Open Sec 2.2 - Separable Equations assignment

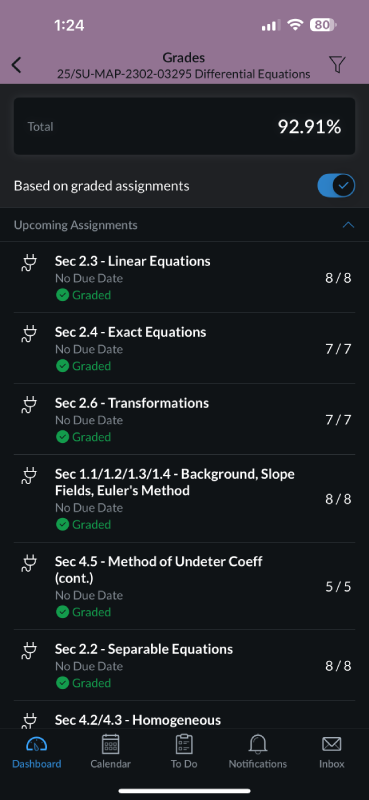(184, 665)
